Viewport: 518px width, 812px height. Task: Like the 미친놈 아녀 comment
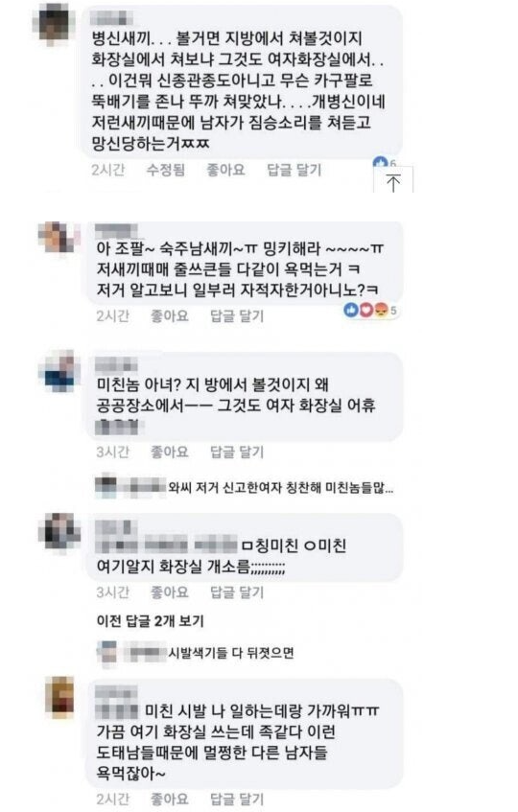pos(170,452)
